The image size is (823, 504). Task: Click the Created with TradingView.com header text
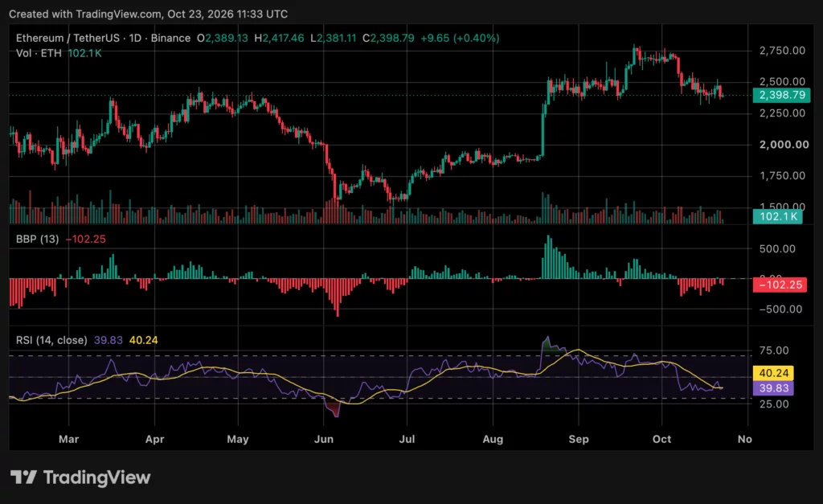click(148, 14)
